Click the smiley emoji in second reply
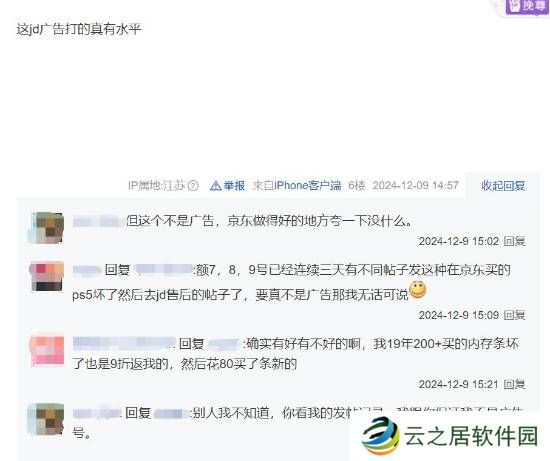 417,290
